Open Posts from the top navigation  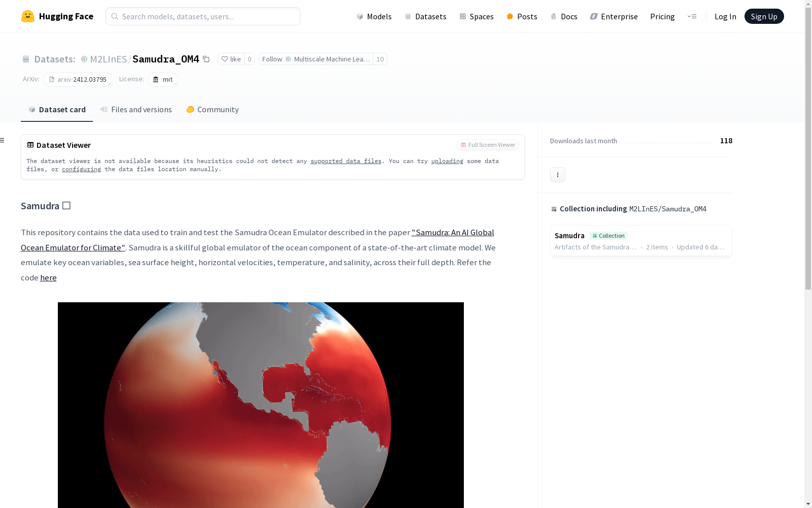[x=522, y=16]
